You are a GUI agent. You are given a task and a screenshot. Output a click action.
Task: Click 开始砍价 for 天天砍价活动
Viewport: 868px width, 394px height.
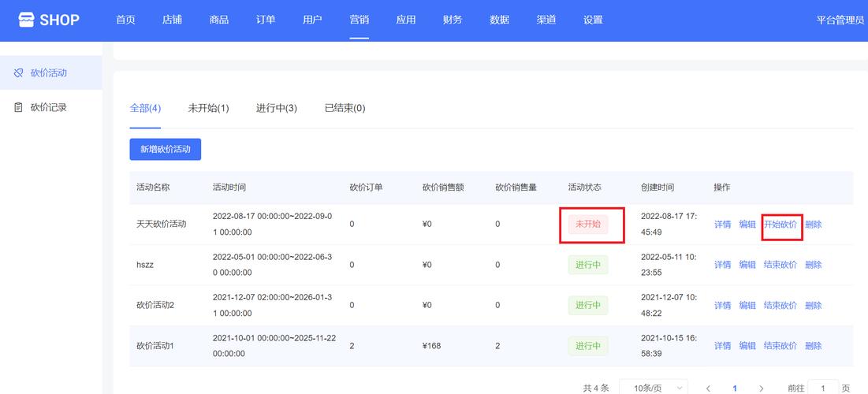(x=780, y=225)
